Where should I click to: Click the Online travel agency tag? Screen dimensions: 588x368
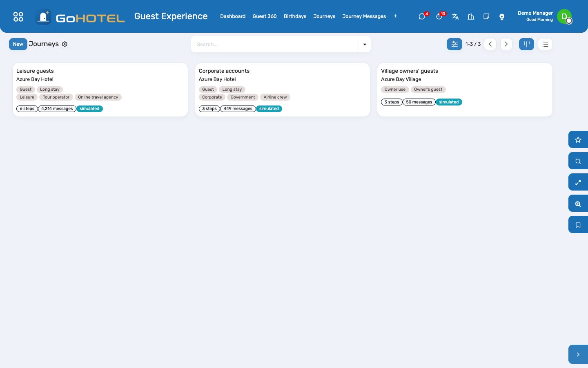[98, 97]
